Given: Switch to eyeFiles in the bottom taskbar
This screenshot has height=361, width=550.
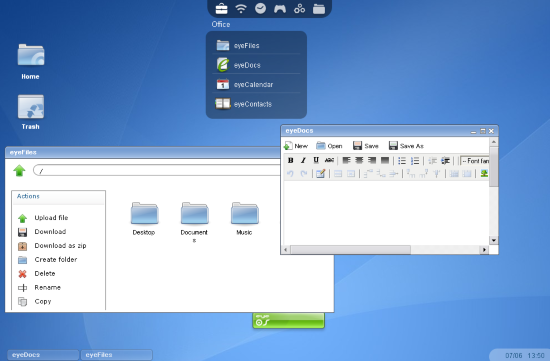Looking at the screenshot, I should coord(116,355).
